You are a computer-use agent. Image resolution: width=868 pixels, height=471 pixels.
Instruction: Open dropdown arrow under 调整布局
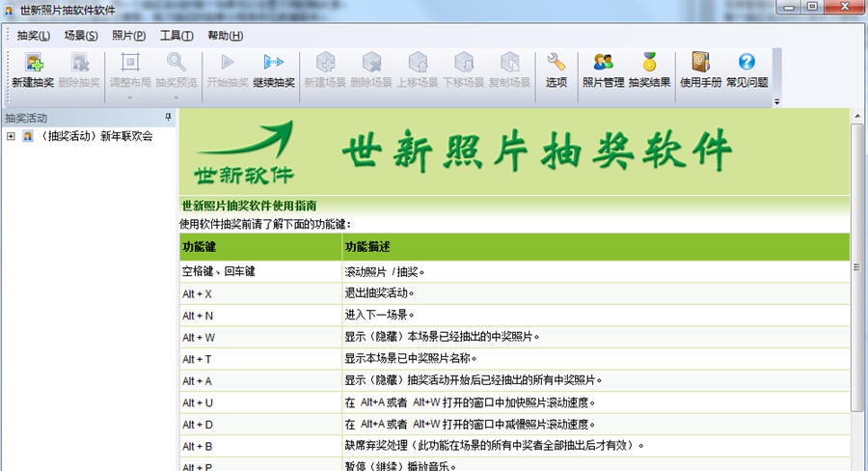pos(130,97)
